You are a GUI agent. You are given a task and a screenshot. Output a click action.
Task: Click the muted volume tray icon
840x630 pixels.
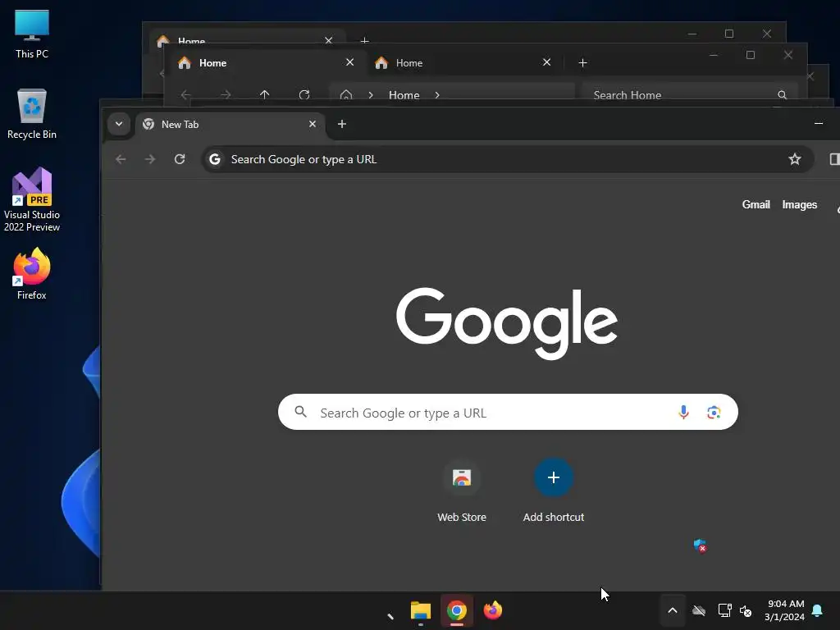point(746,610)
